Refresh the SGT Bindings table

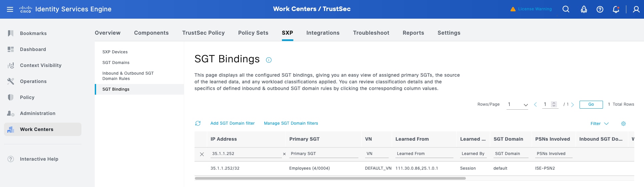[x=198, y=123]
